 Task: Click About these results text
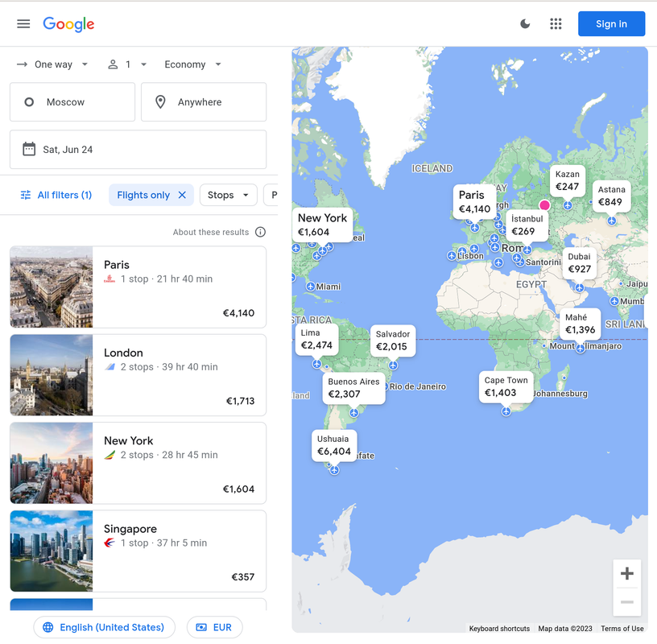(211, 232)
